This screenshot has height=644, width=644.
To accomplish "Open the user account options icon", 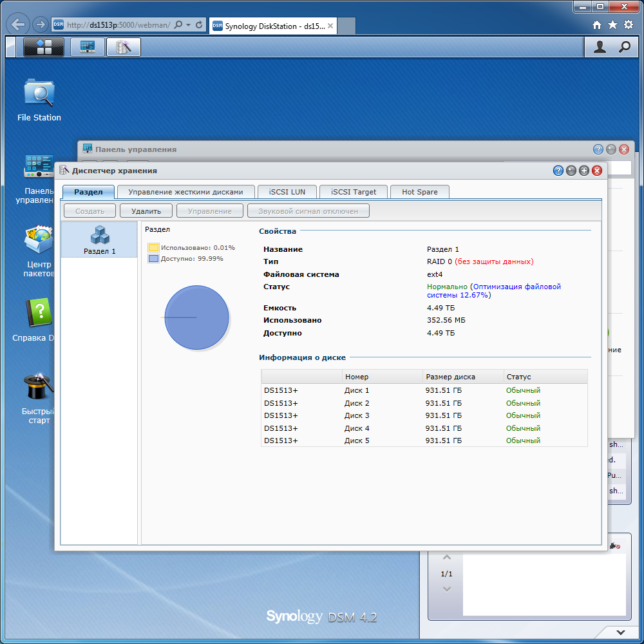I will click(600, 47).
